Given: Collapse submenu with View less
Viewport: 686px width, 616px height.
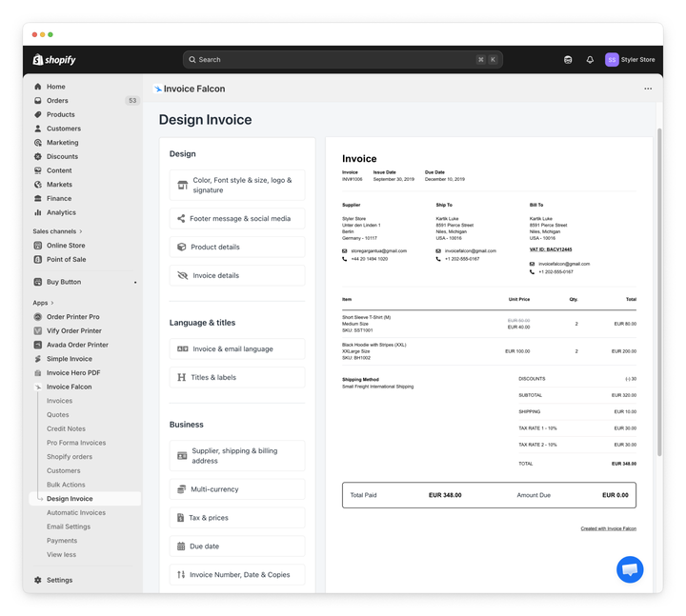Looking at the screenshot, I should pos(61,555).
